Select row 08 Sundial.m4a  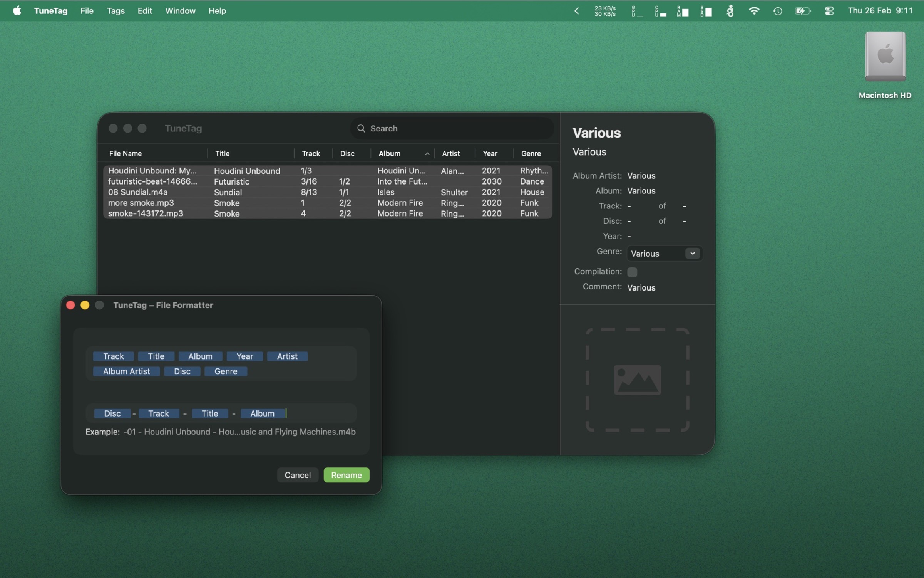(x=328, y=192)
